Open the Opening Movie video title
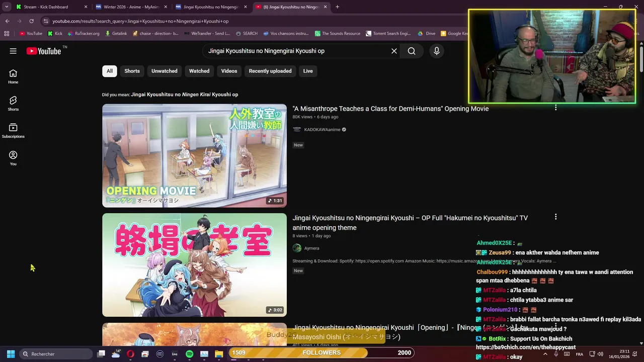The height and width of the screenshot is (362, 644). point(390,109)
